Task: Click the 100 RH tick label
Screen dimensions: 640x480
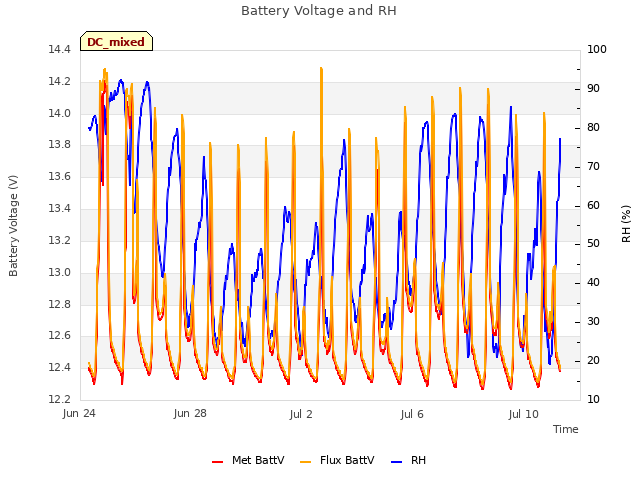Action: 597,49
